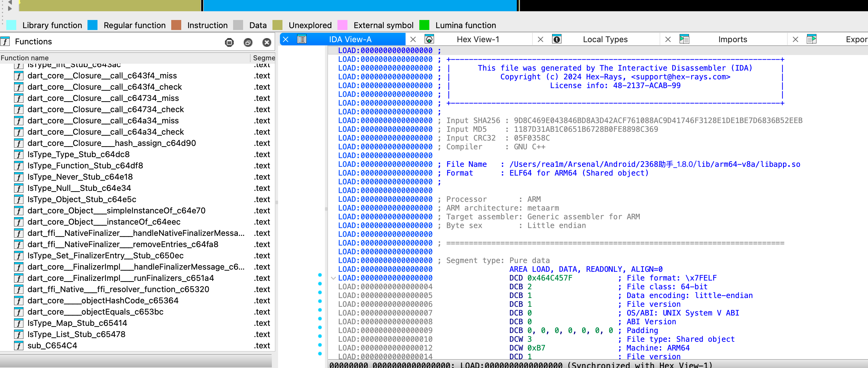Click the Functions panel lock/sync round button
The image size is (868, 368).
click(x=229, y=42)
